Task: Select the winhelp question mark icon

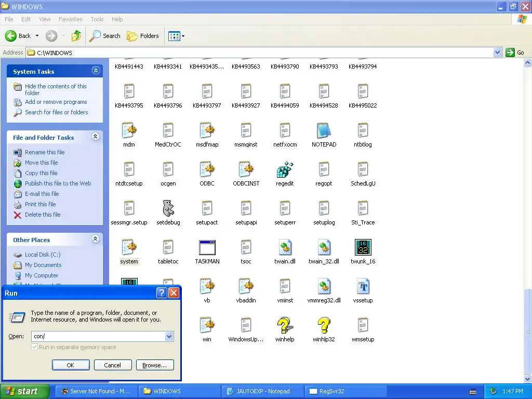Action: [285, 325]
